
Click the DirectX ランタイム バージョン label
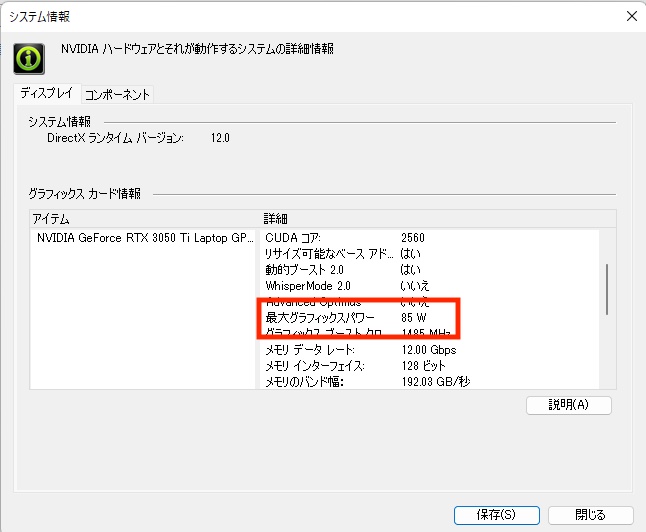point(115,138)
